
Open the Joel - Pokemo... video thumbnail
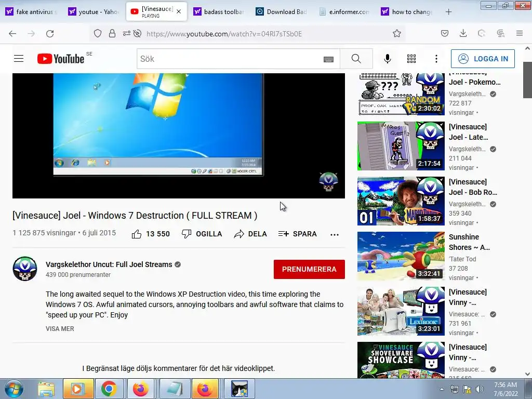401,94
